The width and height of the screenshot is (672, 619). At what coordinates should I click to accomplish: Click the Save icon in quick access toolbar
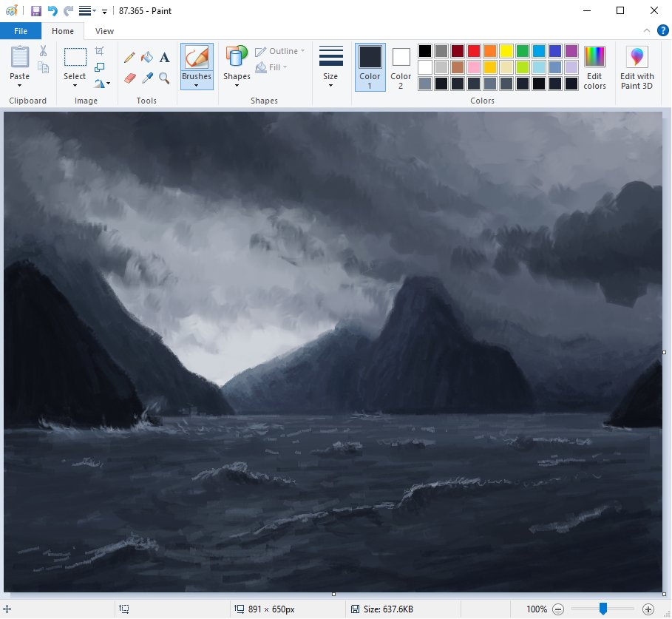coord(36,10)
